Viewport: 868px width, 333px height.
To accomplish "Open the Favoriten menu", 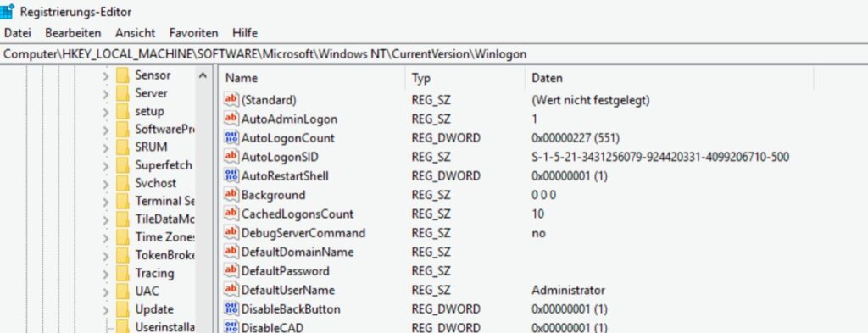I will click(x=194, y=33).
